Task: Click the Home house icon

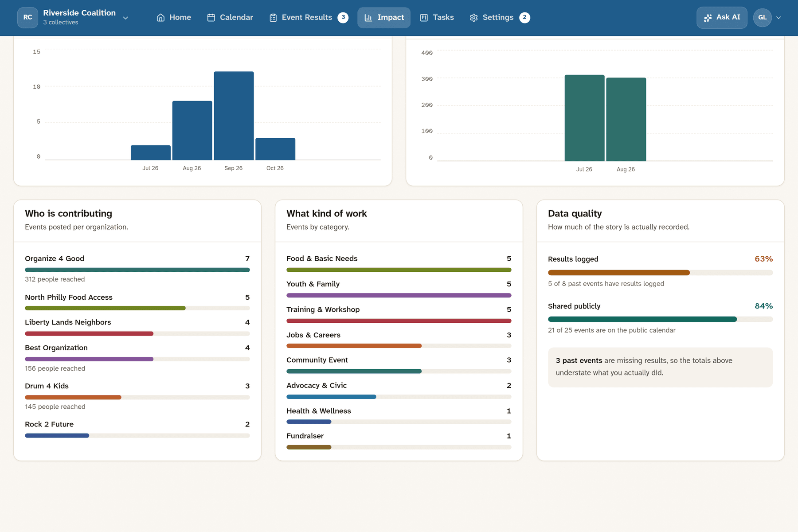Action: pyautogui.click(x=160, y=18)
